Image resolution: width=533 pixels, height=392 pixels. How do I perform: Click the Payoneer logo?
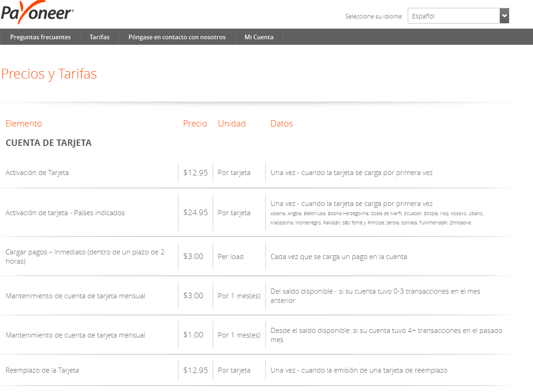[x=37, y=13]
